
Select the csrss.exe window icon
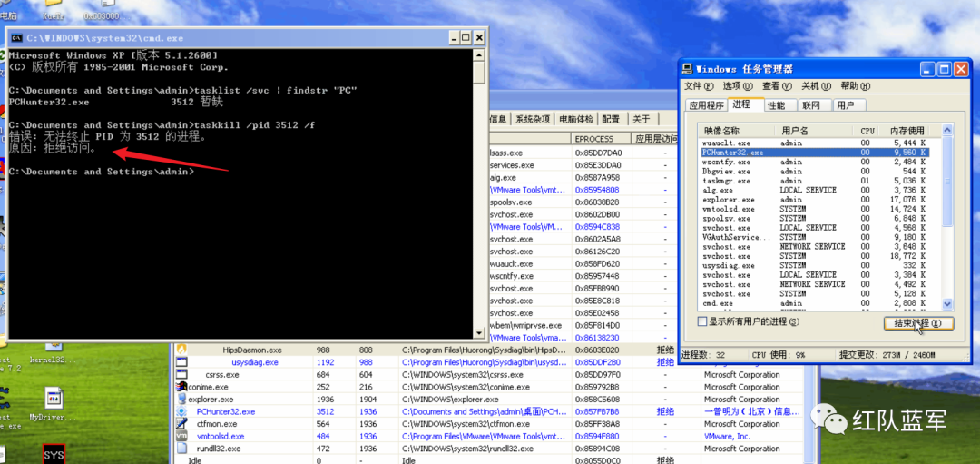click(181, 375)
